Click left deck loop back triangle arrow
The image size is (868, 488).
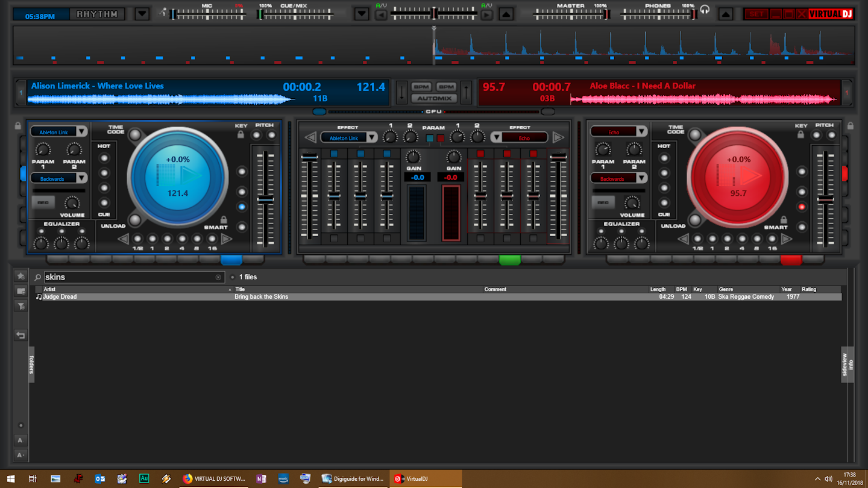tap(124, 239)
